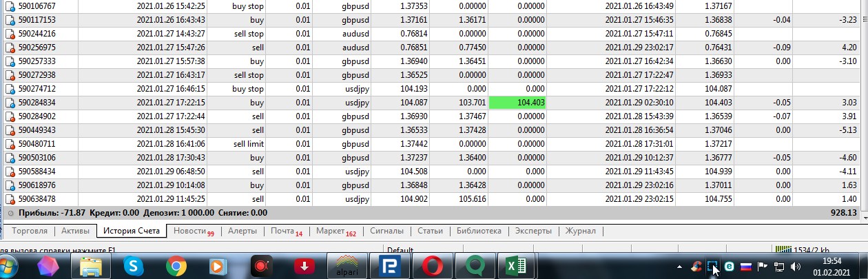868x279 pixels.
Task: Open the volume speaker tray icon
Action: tap(797, 267)
